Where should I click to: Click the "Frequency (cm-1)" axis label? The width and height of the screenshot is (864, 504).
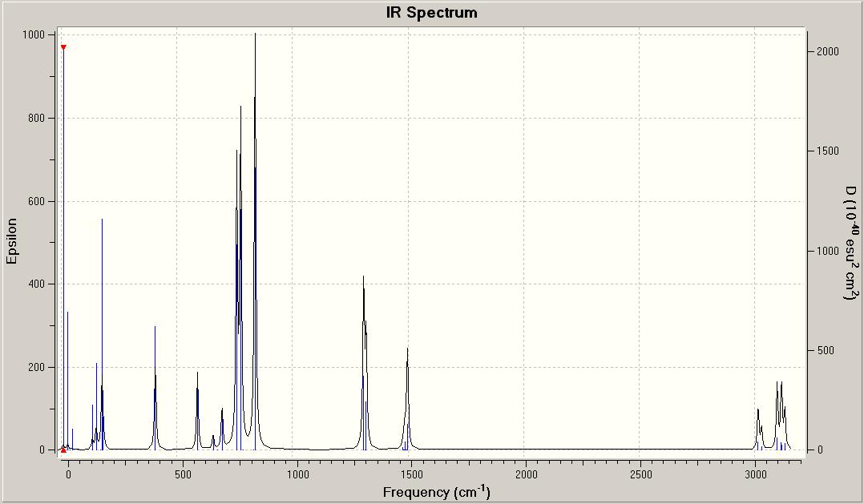(x=436, y=491)
